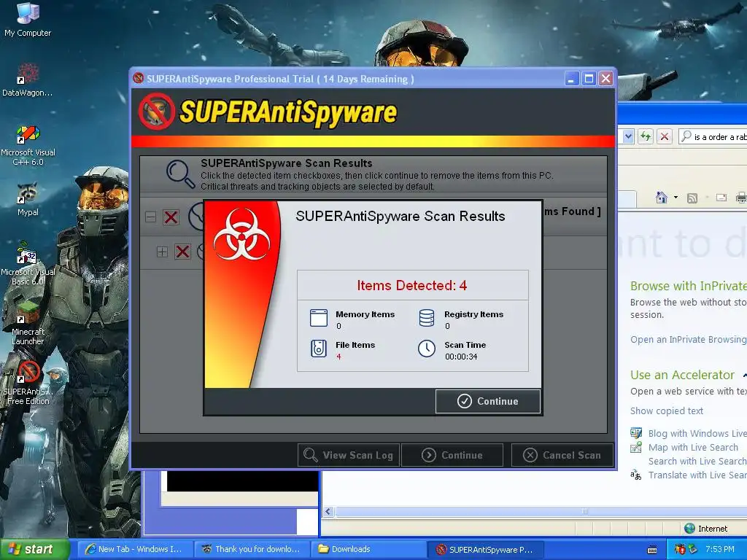Viewport: 747px width, 560px height.
Task: Click the Browse with InPrivate heading
Action: pos(689,286)
